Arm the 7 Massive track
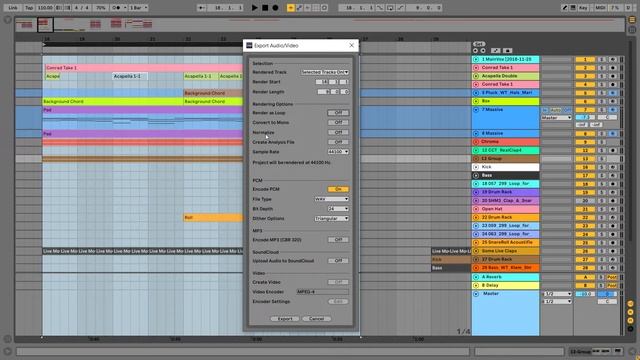Viewport: 640px width, 360px height. coord(613,110)
